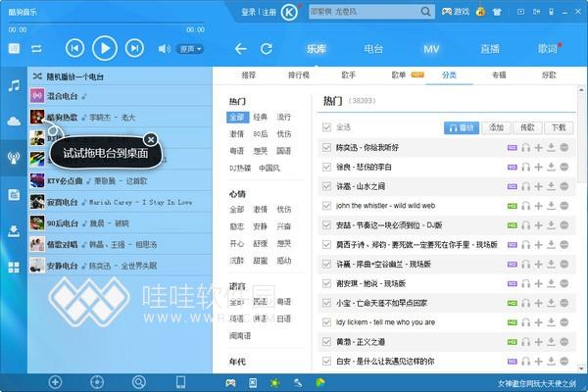
Task: Click 登录 login link
Action: tap(248, 13)
